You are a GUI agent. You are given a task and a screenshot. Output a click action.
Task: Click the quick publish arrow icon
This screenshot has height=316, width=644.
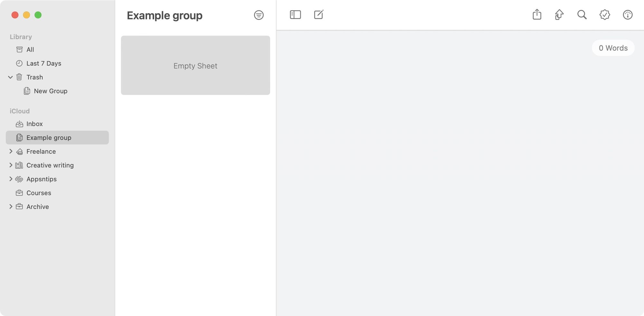[x=559, y=15]
